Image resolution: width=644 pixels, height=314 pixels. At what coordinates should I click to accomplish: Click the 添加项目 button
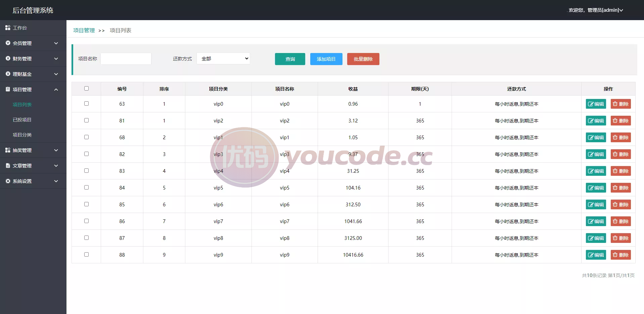pos(326,59)
